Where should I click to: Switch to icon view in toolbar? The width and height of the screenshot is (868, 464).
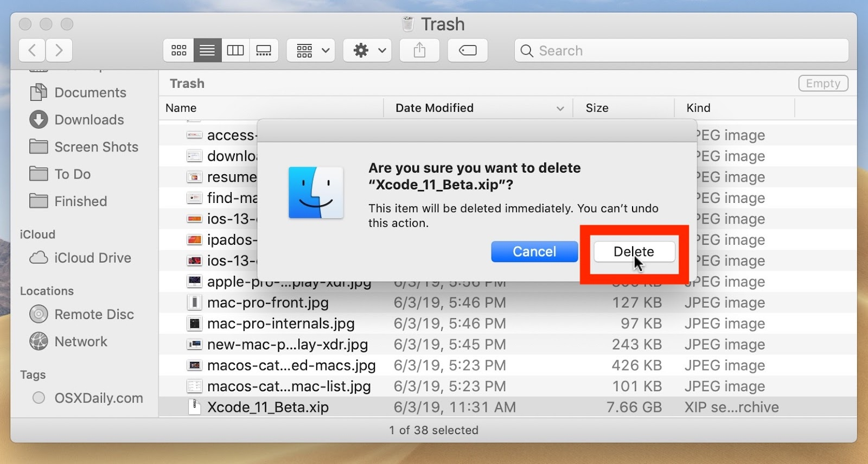click(x=178, y=50)
